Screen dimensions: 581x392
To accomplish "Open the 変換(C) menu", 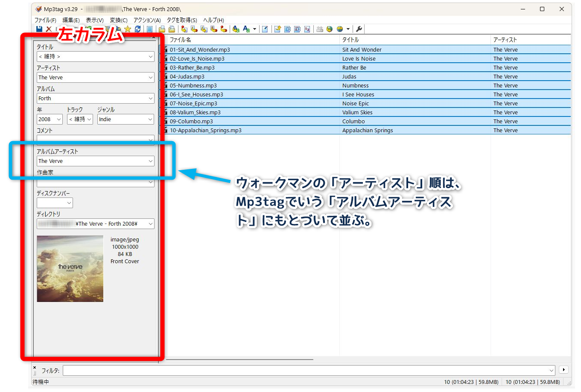I will (x=119, y=20).
